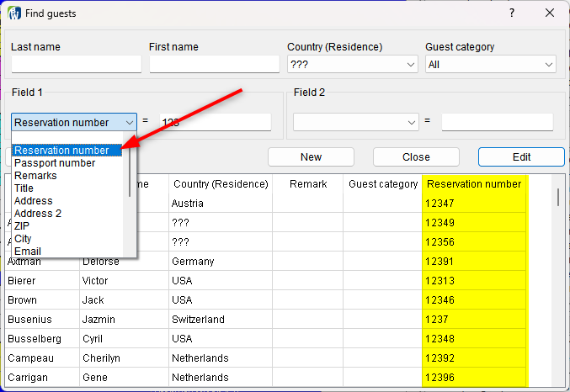Image resolution: width=570 pixels, height=392 pixels.
Task: Focus the First name text box
Action: coord(214,64)
